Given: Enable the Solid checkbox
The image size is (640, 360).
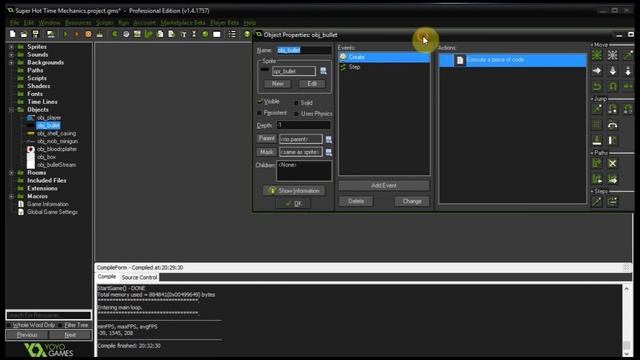Looking at the screenshot, I should tap(296, 103).
